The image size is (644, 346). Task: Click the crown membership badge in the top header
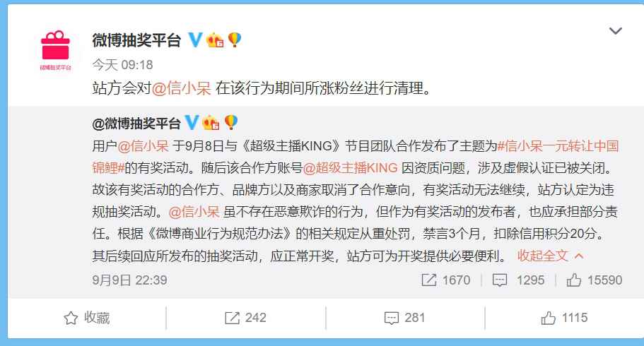(x=215, y=40)
